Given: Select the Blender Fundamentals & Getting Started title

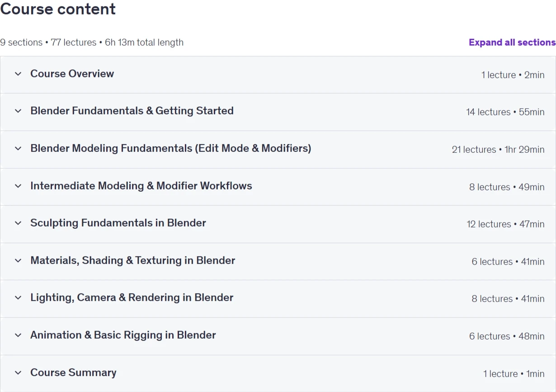Looking at the screenshot, I should 132,111.
